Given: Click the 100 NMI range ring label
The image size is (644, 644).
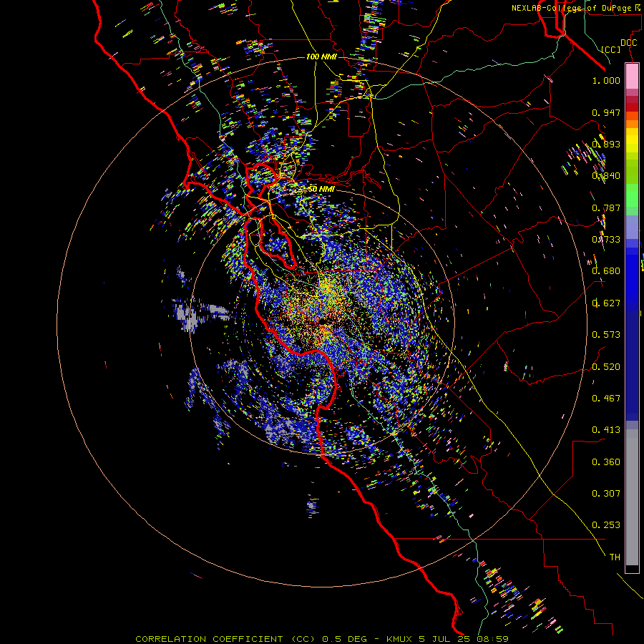Looking at the screenshot, I should pos(321,57).
